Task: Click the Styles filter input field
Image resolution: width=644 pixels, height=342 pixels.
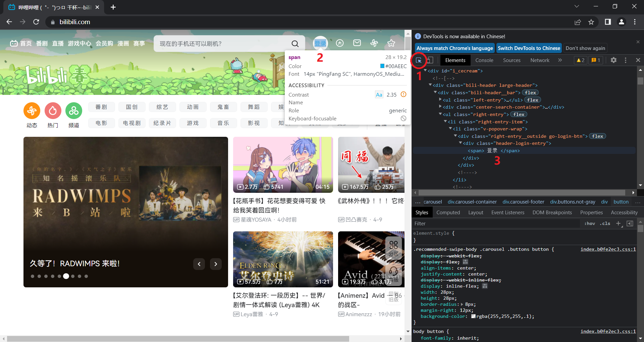Action: pyautogui.click(x=496, y=224)
